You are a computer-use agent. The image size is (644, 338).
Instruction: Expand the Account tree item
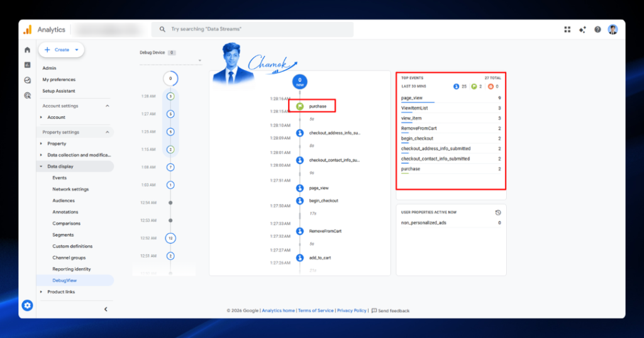(x=41, y=117)
